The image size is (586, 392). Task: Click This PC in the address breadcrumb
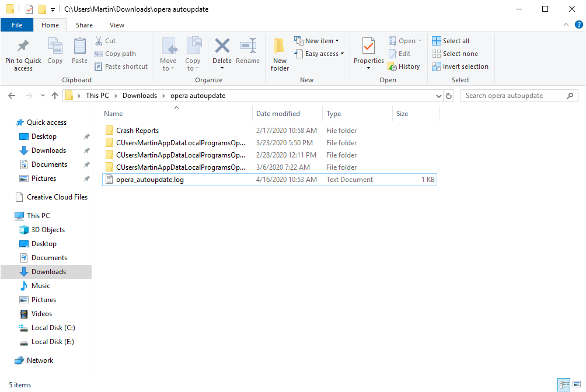[x=97, y=96]
